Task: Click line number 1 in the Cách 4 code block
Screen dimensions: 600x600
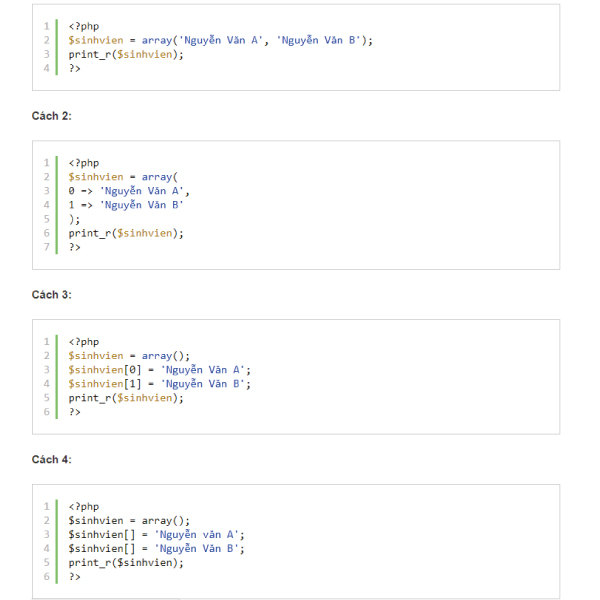Action: (x=46, y=507)
